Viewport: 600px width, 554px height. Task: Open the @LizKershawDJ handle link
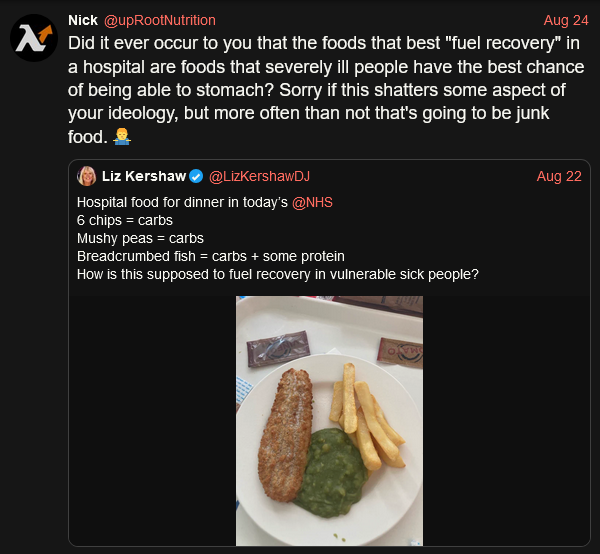tap(258, 176)
